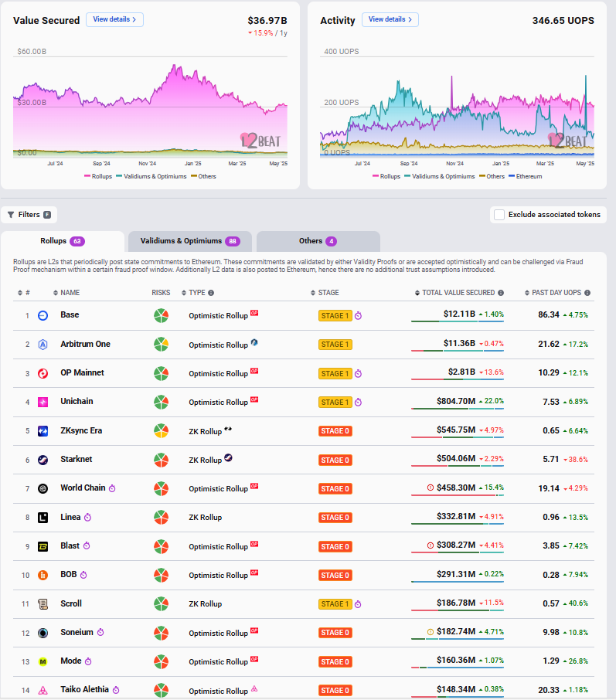
Task: Click the Starknet logo icon
Action: click(x=43, y=460)
